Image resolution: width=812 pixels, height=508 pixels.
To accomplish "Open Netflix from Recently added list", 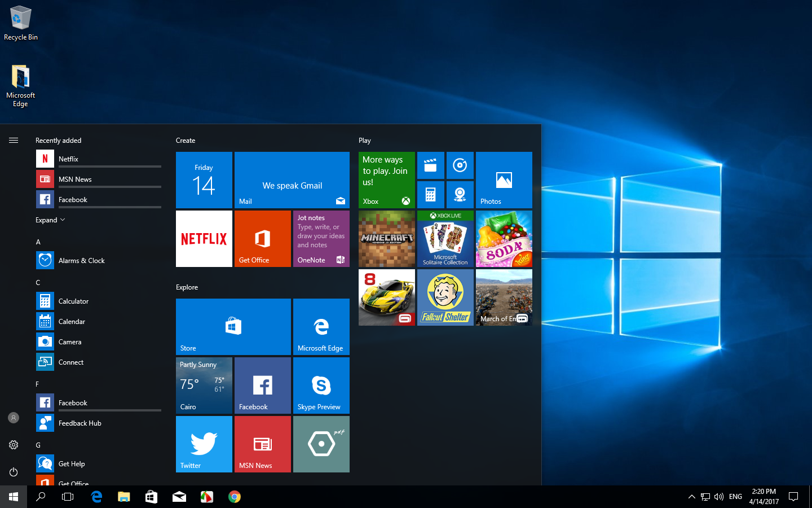I will 99,159.
